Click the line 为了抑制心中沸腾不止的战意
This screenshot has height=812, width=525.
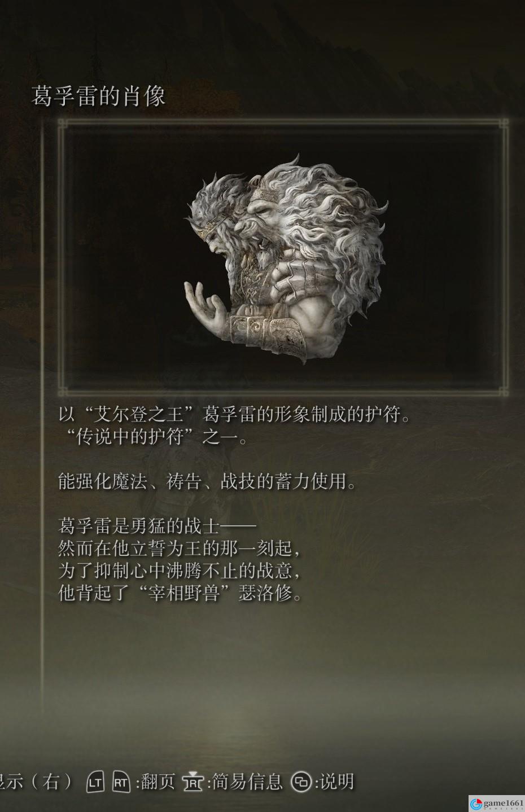(180, 571)
